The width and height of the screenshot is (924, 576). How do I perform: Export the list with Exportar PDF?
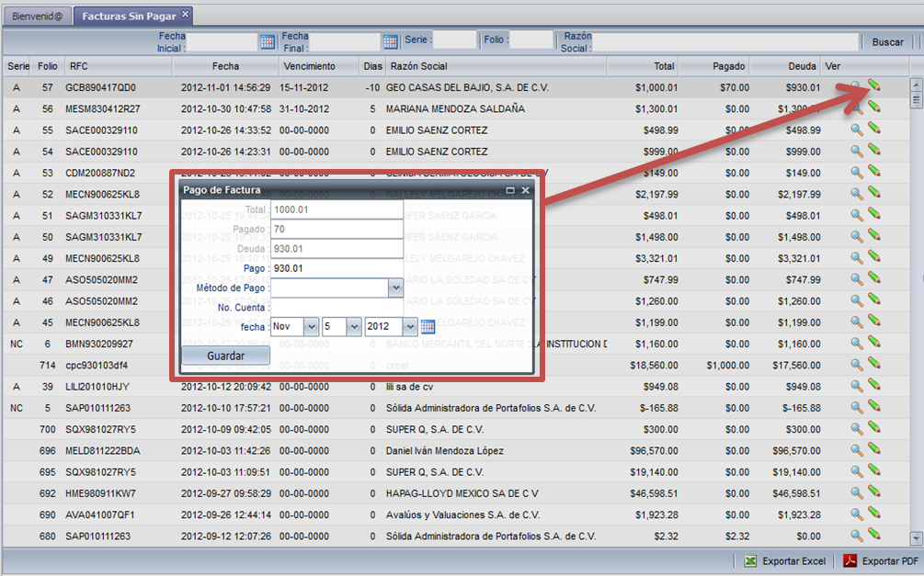point(881,561)
